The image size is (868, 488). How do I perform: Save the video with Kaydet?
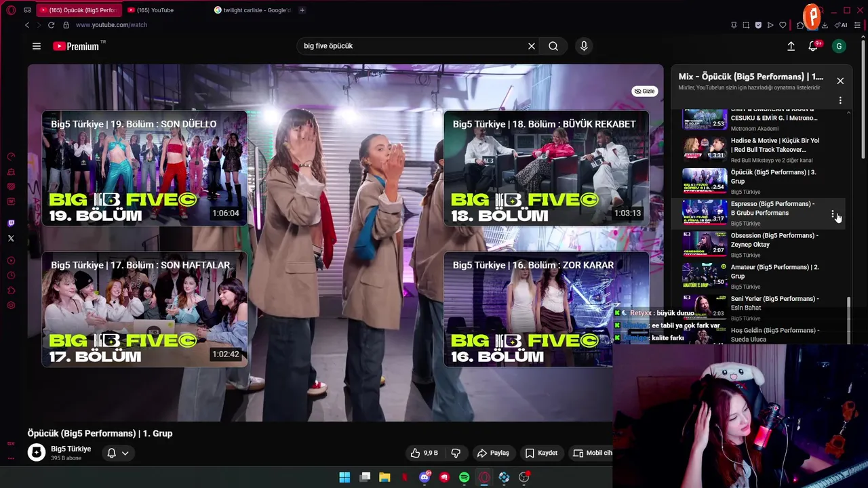coord(541,453)
